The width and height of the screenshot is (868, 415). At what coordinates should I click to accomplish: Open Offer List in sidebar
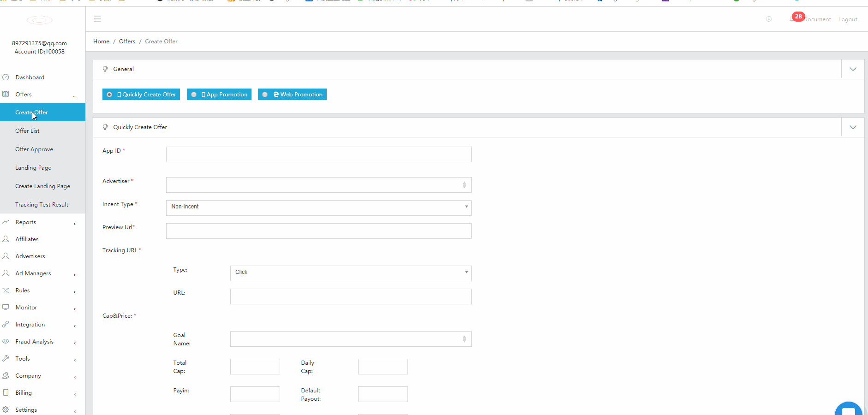[x=27, y=130]
